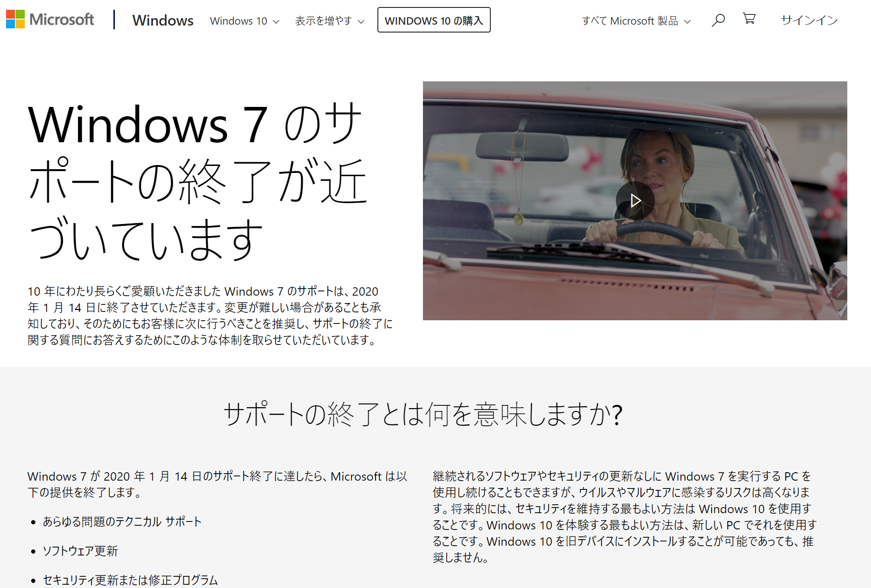Open the shopping cart icon
The height and width of the screenshot is (588, 871).
pyautogui.click(x=749, y=19)
